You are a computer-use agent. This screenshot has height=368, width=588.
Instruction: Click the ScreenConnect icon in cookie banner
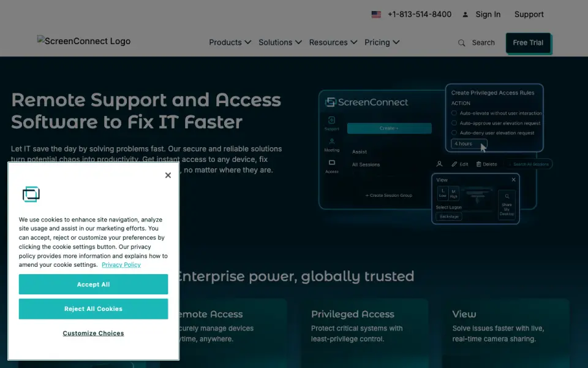tap(31, 194)
